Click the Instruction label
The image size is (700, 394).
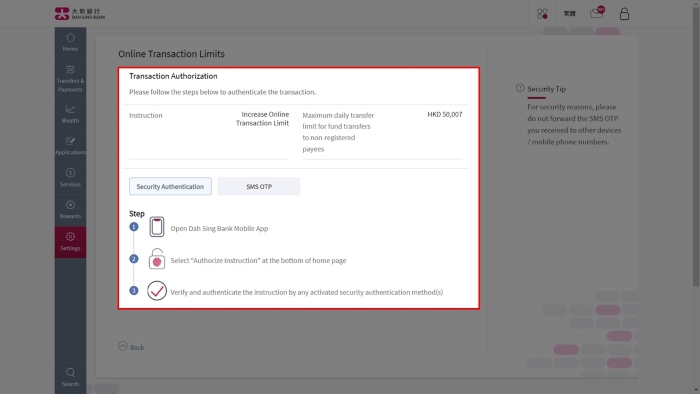pos(146,115)
